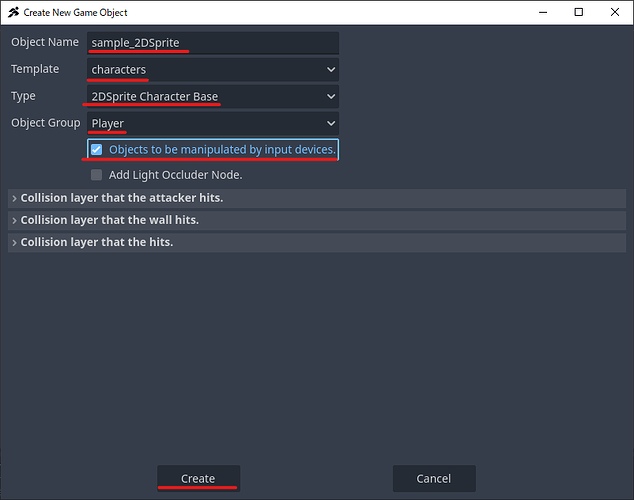This screenshot has width=634, height=500.
Task: Minimize the Create New Game Object window
Action: (534, 12)
